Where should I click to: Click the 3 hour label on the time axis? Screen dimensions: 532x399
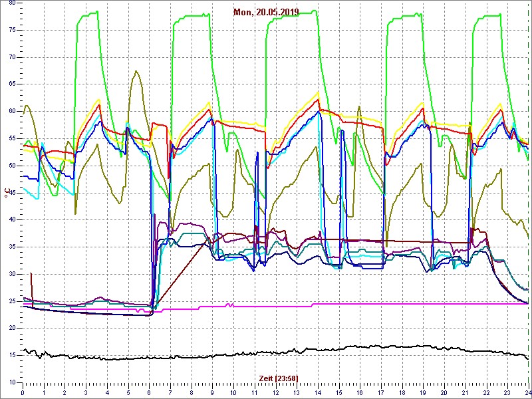click(x=86, y=393)
